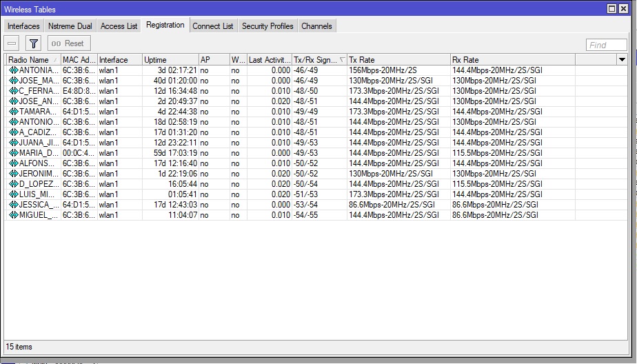637x364 pixels.
Task: Click uptime 18d 02:58:19 in ANTONIO row
Action: click(x=175, y=122)
